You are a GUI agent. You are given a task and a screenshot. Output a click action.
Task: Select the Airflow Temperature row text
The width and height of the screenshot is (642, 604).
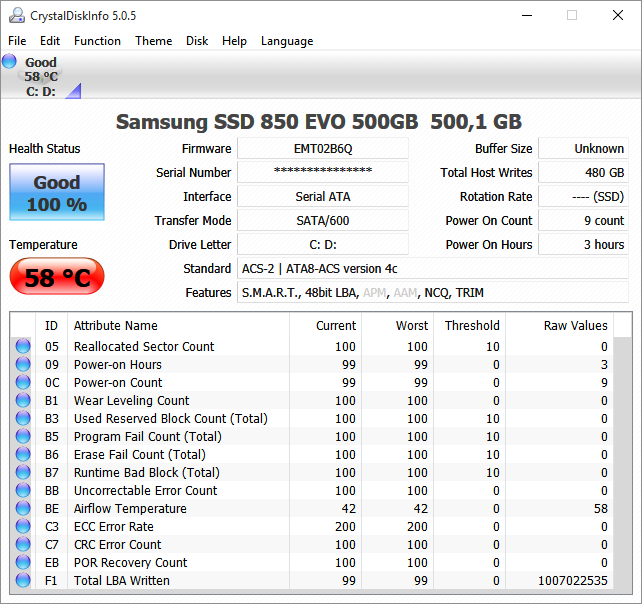tap(130, 509)
